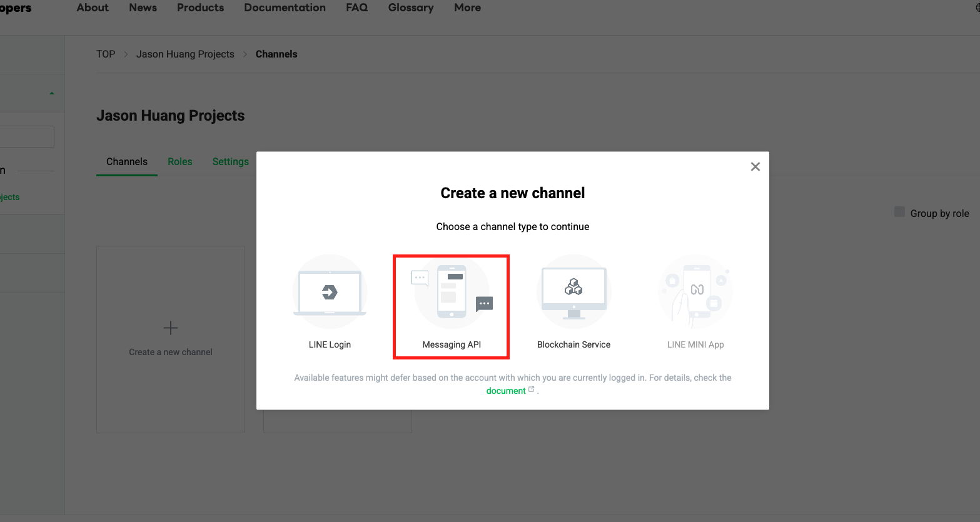Collapse the sidebar green arrow expander
The height and width of the screenshot is (522, 980).
click(52, 93)
